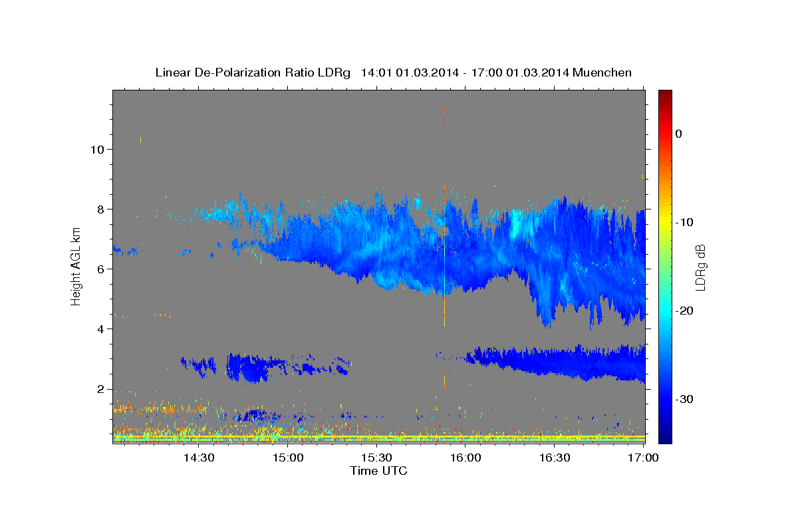Click the colorbar value -10 label
Image resolution: width=798 pixels, height=532 pixels.
click(684, 222)
